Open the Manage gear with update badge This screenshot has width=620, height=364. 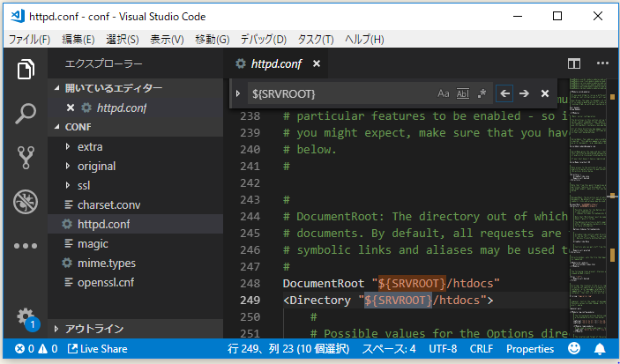(26, 318)
